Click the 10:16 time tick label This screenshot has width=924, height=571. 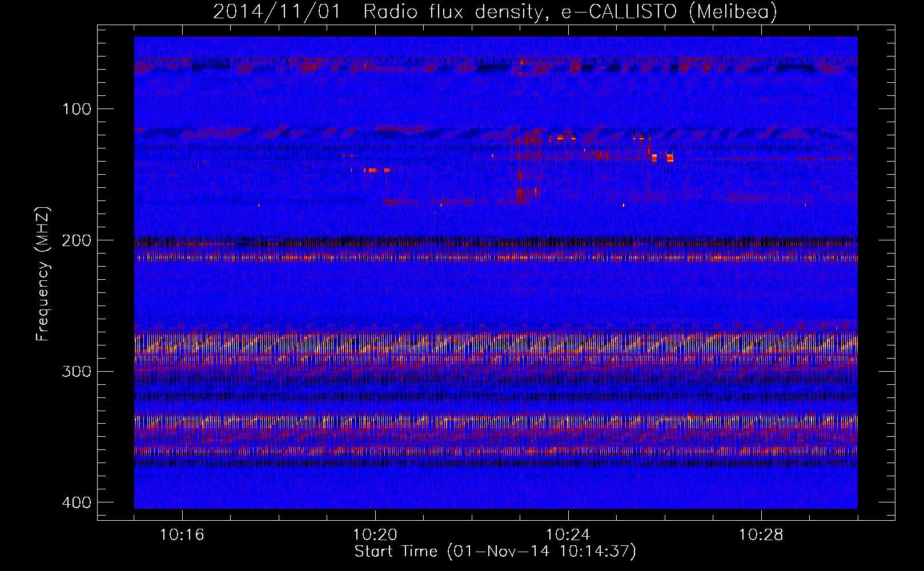(x=182, y=535)
